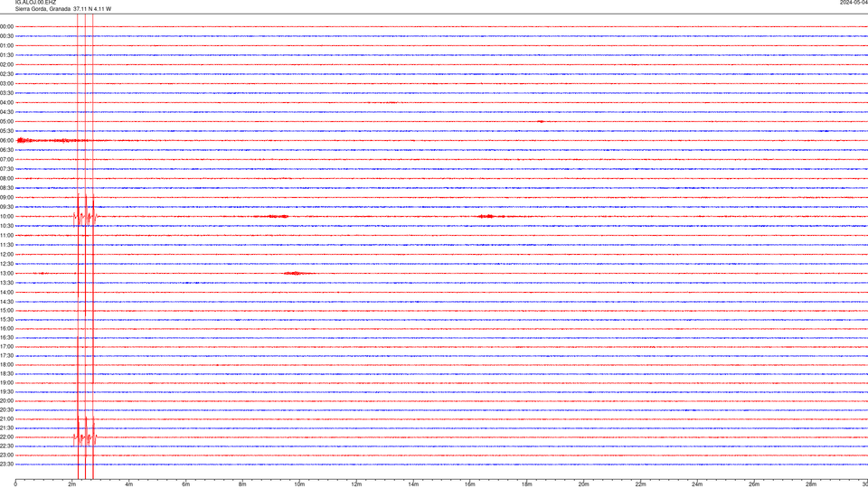Select the 06:30 trace time label

(x=6, y=150)
